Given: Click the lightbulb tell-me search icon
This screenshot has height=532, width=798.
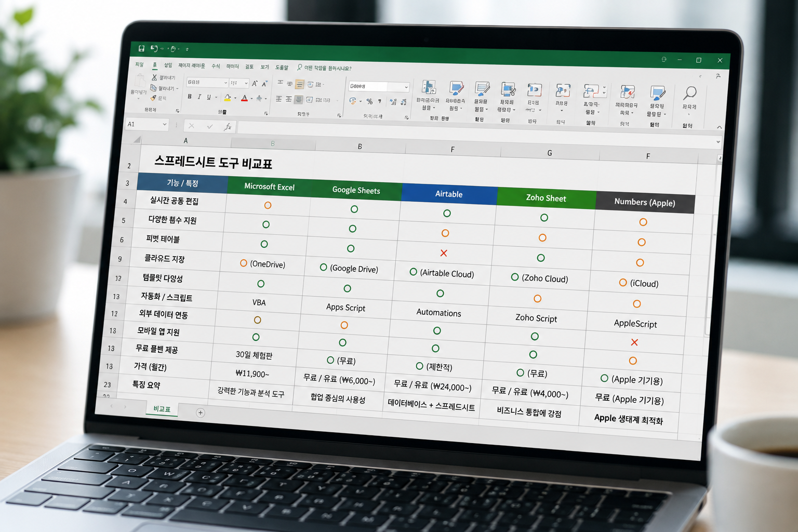Looking at the screenshot, I should 300,67.
